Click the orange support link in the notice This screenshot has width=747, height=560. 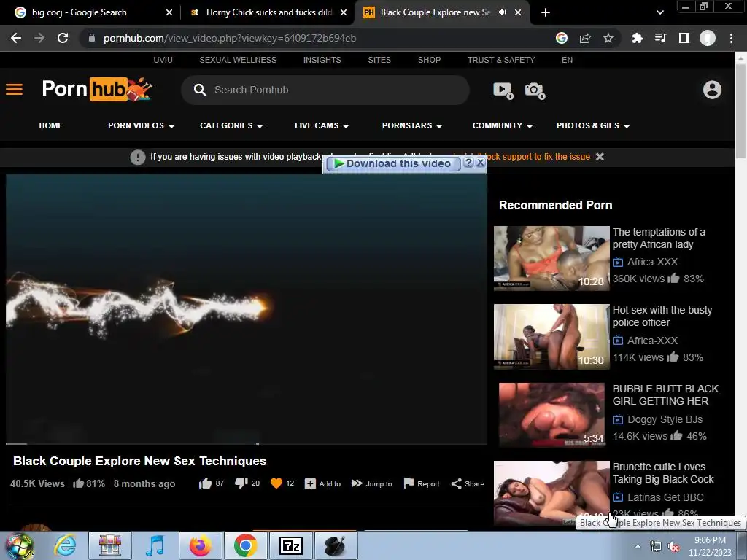pos(538,157)
